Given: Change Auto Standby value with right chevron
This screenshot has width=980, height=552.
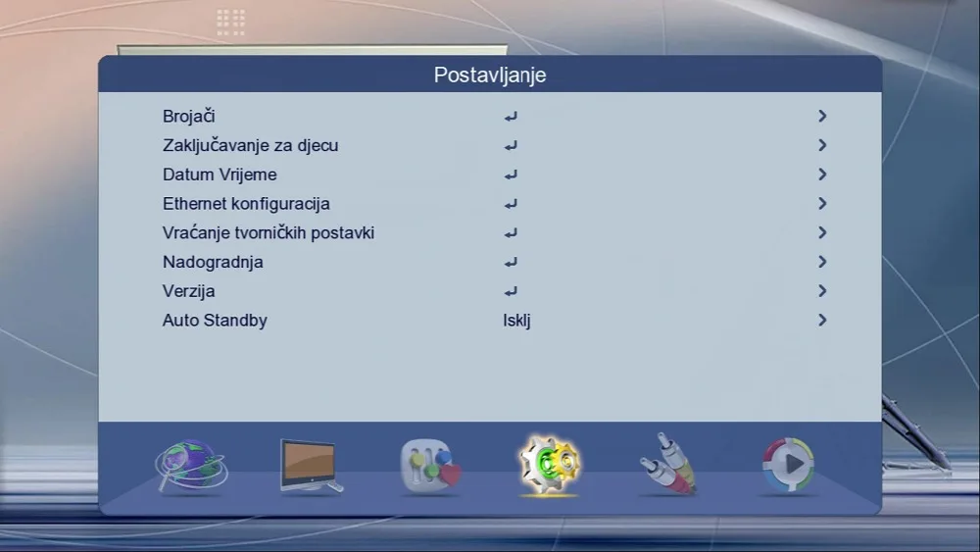Looking at the screenshot, I should tap(822, 320).
